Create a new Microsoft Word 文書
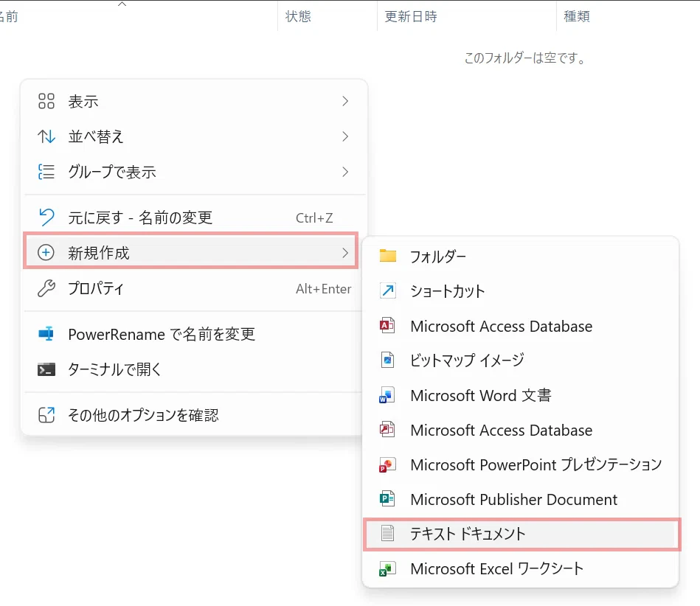Viewport: 700px width, 606px height. pyautogui.click(x=521, y=395)
